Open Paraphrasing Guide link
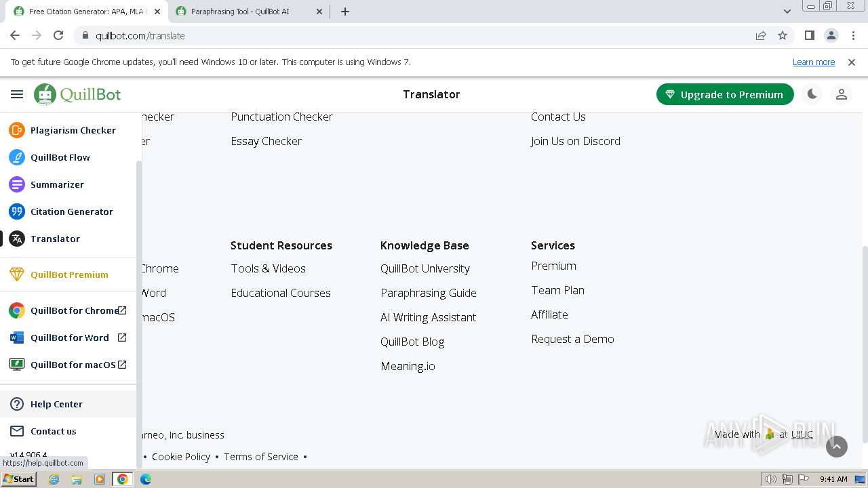Screen dimensions: 868x488 429,293
